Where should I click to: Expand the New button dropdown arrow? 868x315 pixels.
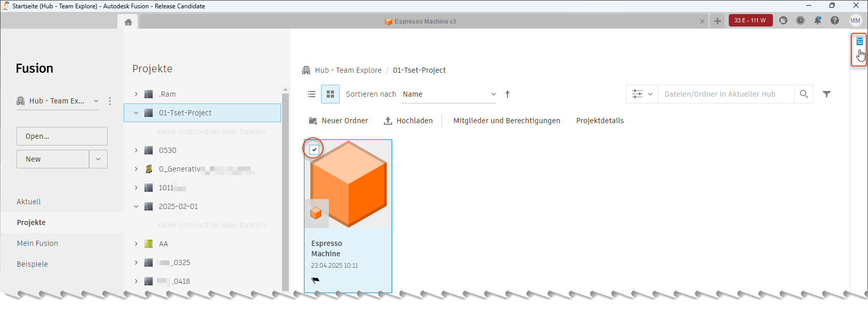click(x=98, y=159)
